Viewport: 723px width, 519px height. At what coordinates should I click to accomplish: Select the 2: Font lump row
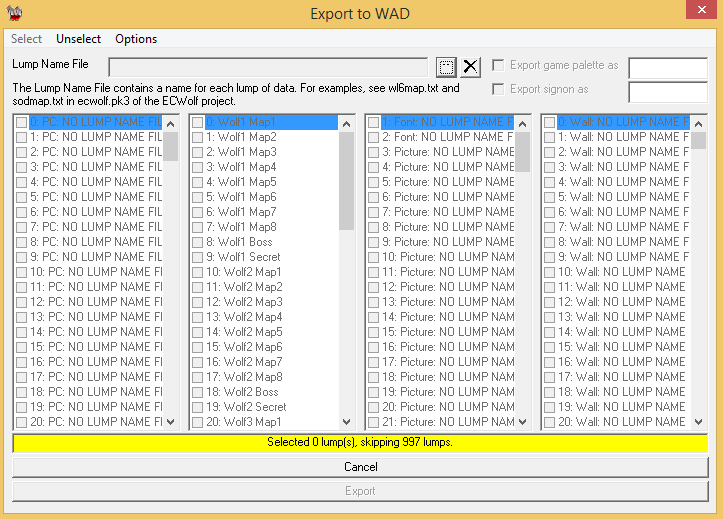click(x=441, y=137)
